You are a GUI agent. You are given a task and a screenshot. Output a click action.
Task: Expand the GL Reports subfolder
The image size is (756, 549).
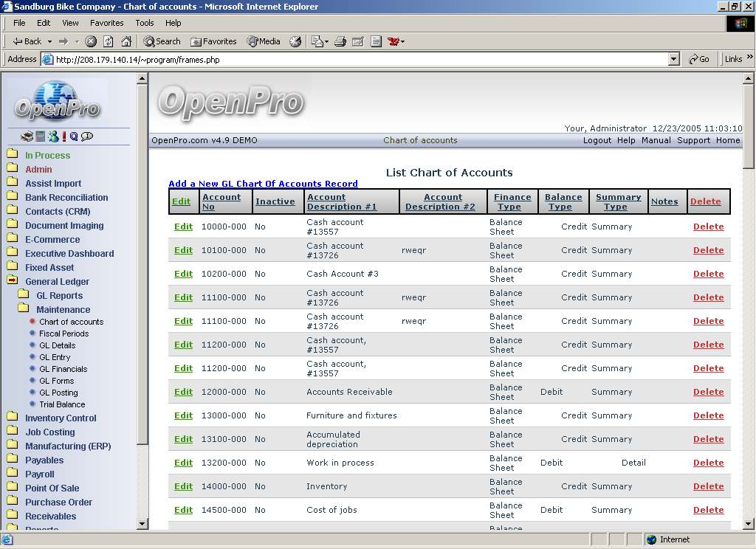23,295
